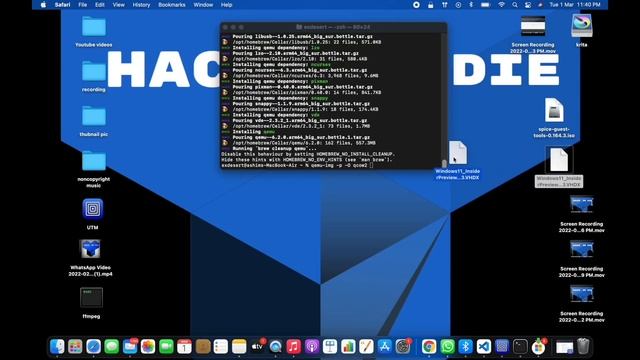Open Numbers in the Dock

coord(348,347)
